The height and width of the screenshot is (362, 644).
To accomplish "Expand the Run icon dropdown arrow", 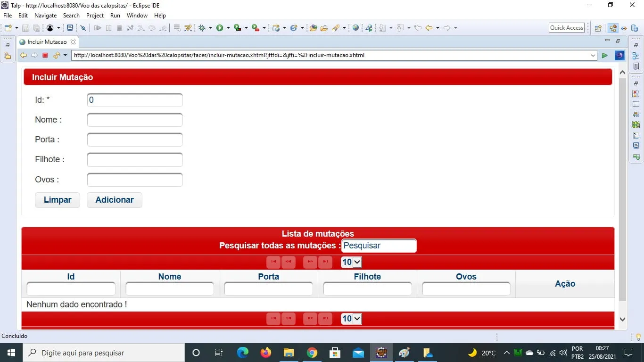I will (228, 28).
